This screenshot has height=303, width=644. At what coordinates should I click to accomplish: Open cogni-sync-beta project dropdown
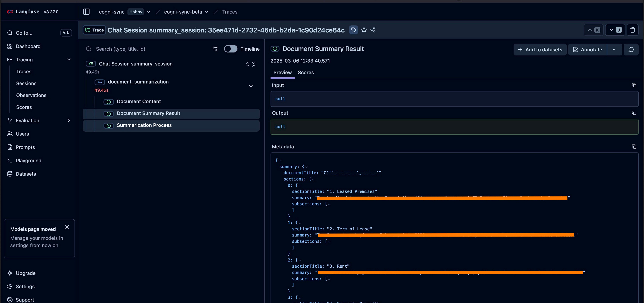(206, 12)
